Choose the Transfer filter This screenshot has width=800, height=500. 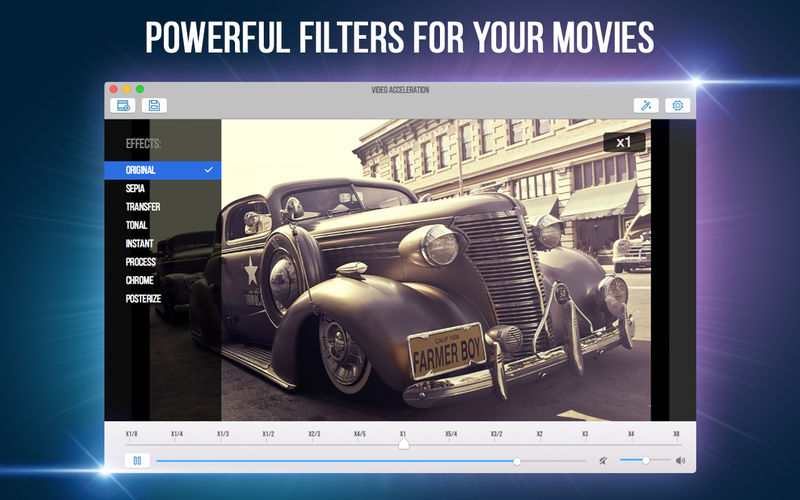coord(143,207)
